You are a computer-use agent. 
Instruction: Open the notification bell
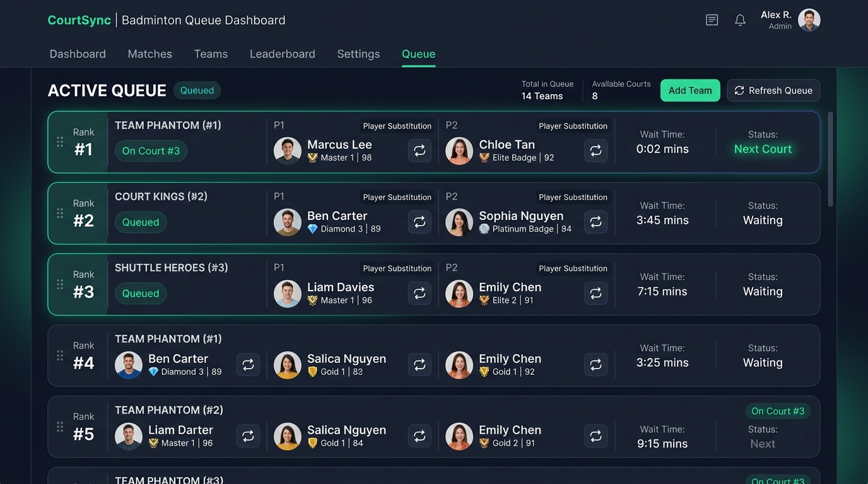click(x=741, y=20)
